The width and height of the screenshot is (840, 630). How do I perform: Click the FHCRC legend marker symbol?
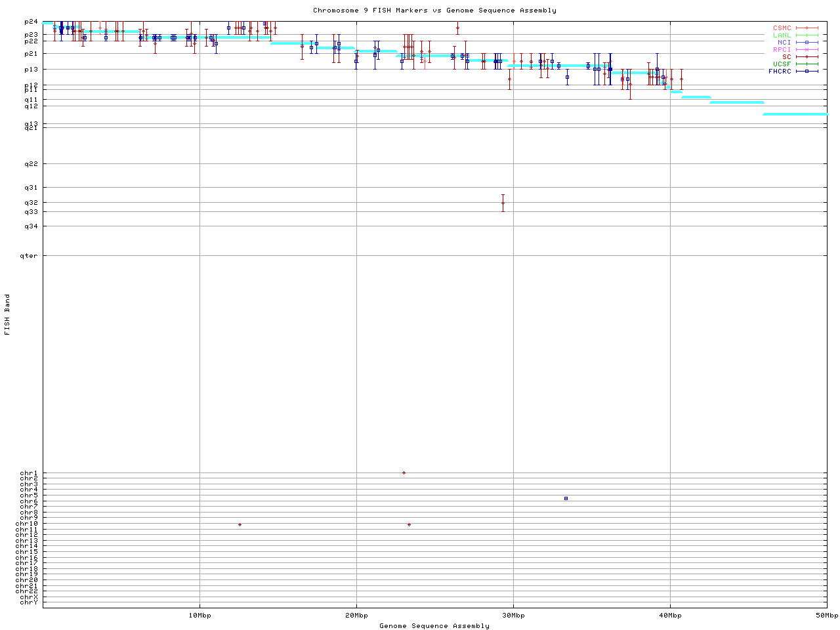coord(807,71)
